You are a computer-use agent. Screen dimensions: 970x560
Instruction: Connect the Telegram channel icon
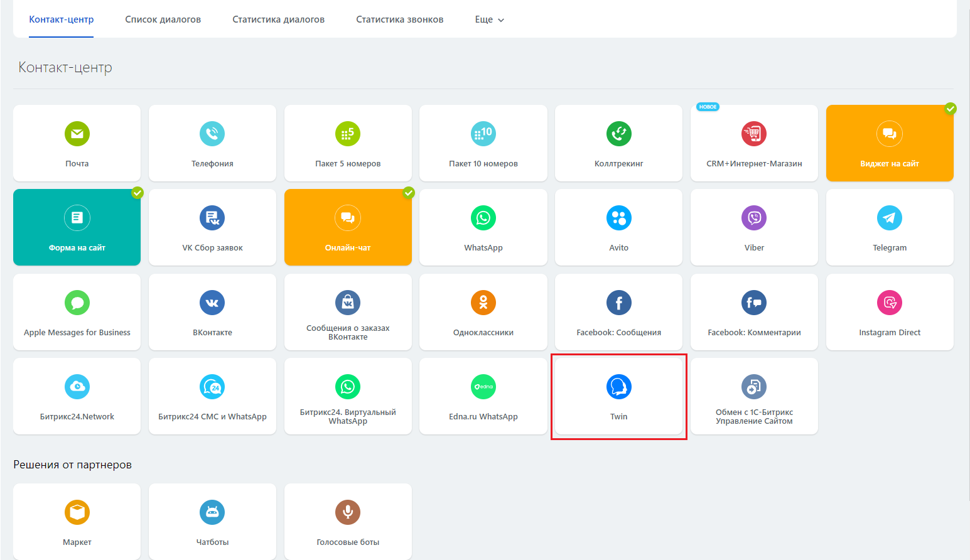click(890, 218)
